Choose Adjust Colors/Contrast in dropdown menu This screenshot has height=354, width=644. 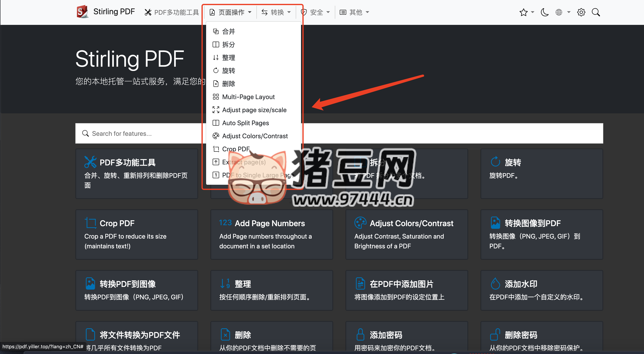[x=254, y=136]
